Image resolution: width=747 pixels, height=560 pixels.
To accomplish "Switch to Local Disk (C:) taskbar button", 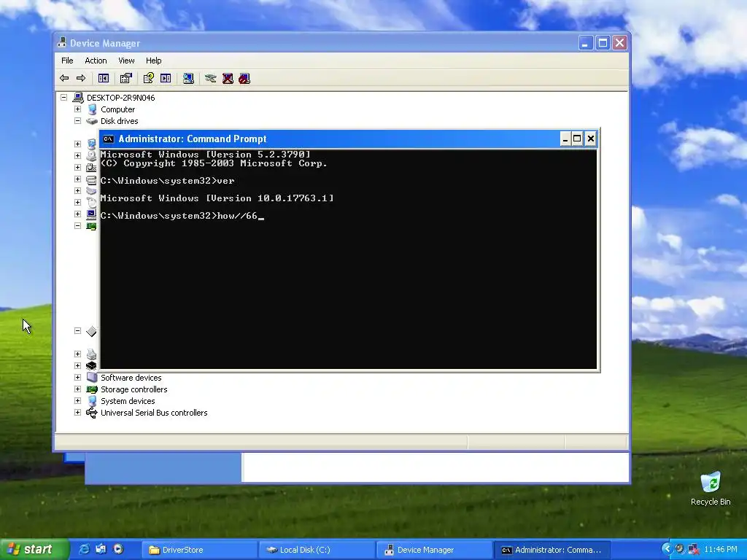I will [317, 550].
